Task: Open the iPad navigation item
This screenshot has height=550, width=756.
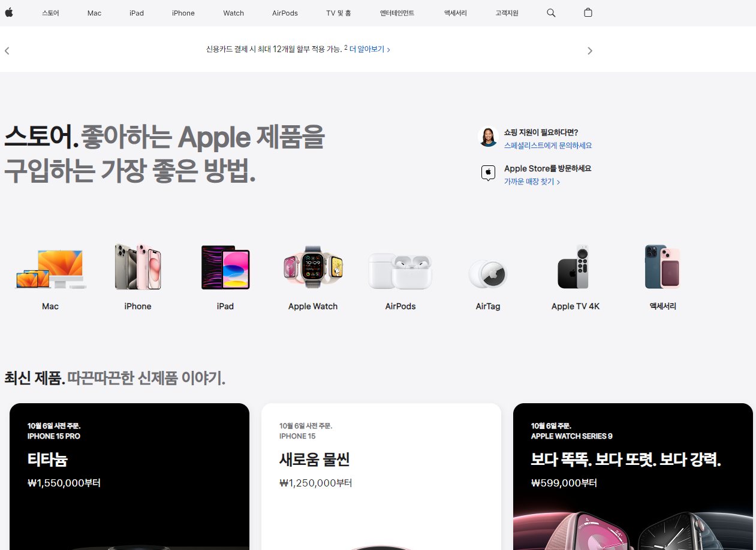Action: [x=137, y=13]
